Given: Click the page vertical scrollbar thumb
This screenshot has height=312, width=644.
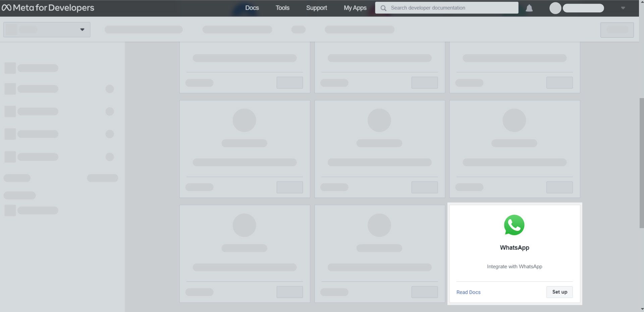Looking at the screenshot, I should pos(641,163).
